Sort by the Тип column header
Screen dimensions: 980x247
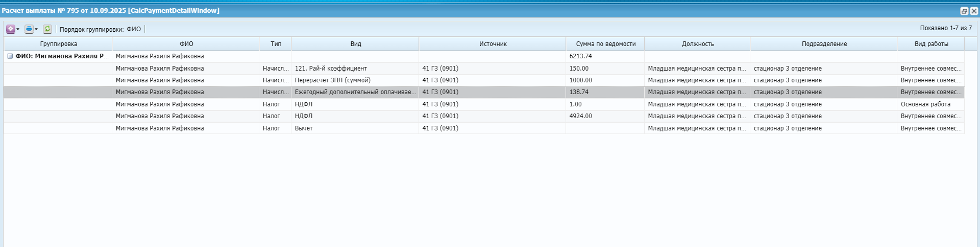tap(276, 44)
